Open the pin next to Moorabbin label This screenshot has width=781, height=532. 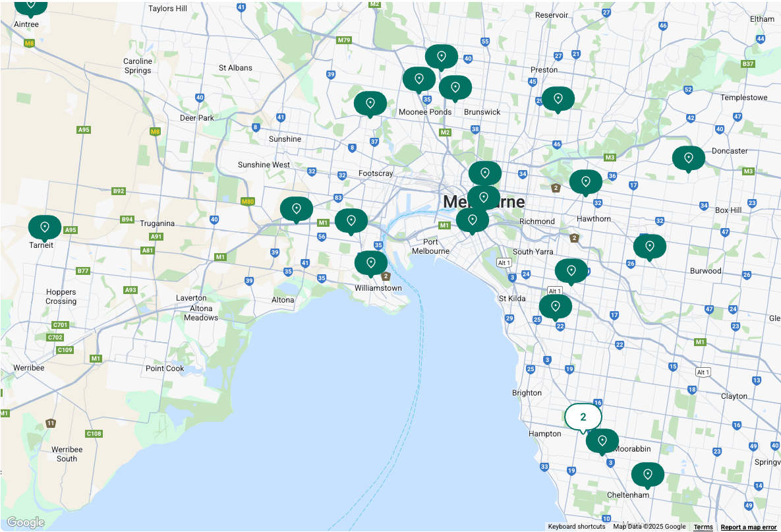602,441
